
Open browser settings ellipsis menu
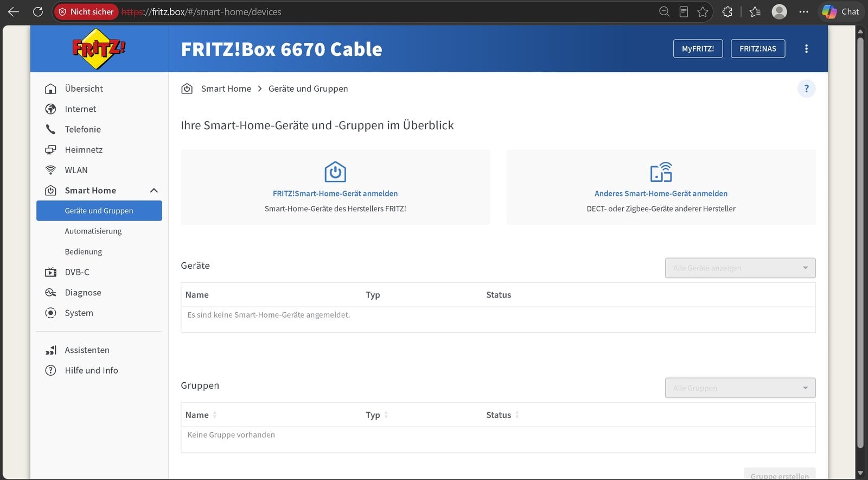coord(804,11)
